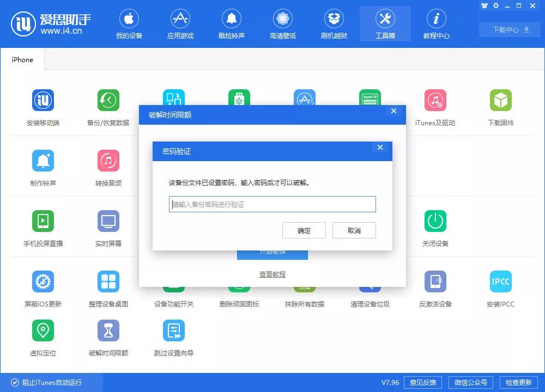Go to the 教程中心 section
The width and height of the screenshot is (545, 392).
coord(436,23)
